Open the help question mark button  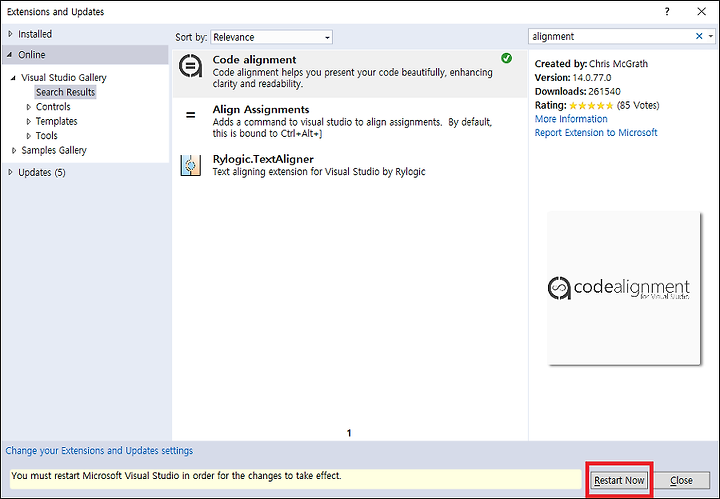(667, 12)
